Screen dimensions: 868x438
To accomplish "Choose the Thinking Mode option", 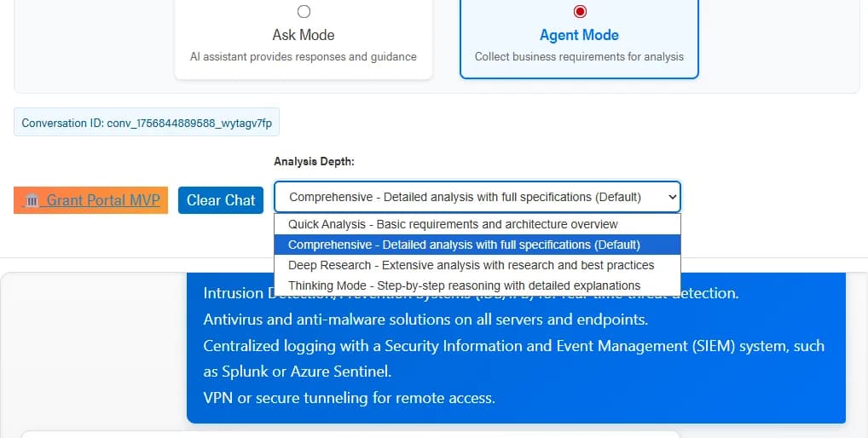I will [464, 285].
